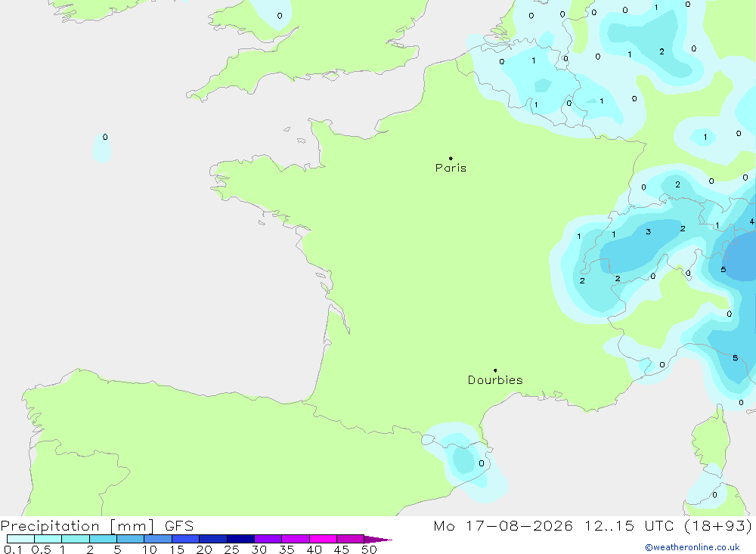Click the GFS model name label
Image resolution: width=756 pixels, height=554 pixels.
(x=179, y=526)
